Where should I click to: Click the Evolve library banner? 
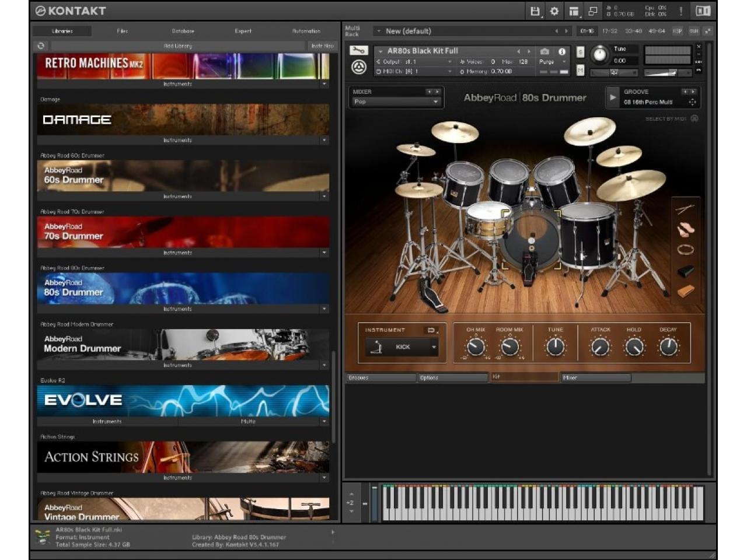[x=183, y=401]
